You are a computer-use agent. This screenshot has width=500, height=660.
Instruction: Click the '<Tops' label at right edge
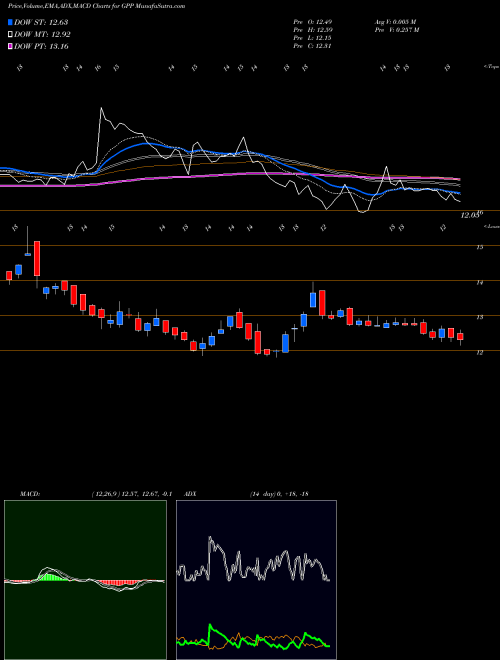(491, 67)
